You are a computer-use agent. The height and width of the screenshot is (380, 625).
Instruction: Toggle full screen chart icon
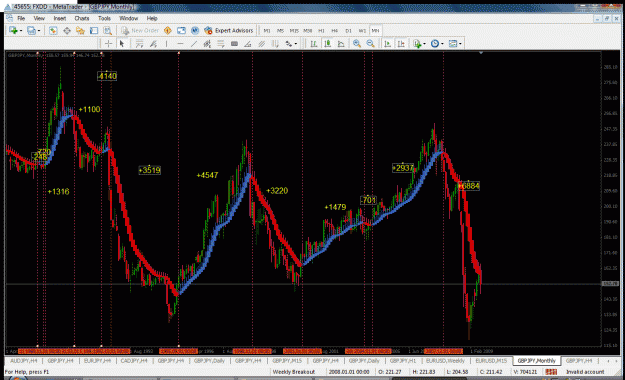(181, 31)
